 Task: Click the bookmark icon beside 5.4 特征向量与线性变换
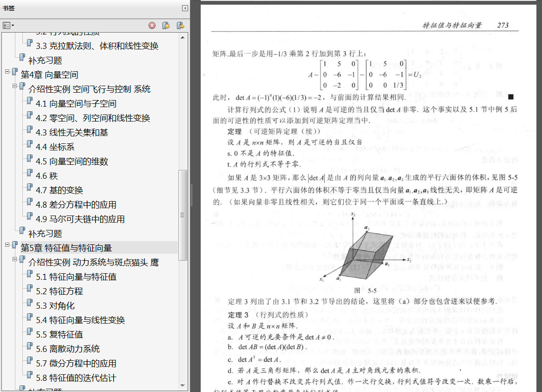30,317
